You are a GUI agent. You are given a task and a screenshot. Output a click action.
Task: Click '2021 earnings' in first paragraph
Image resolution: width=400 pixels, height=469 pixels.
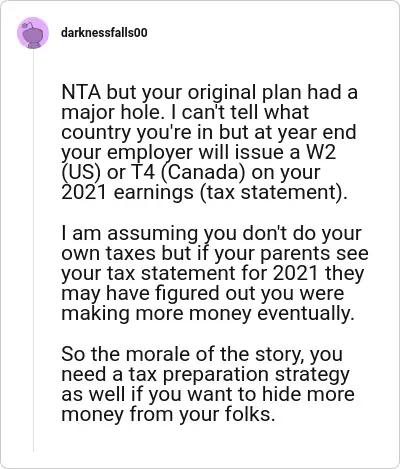(x=127, y=193)
